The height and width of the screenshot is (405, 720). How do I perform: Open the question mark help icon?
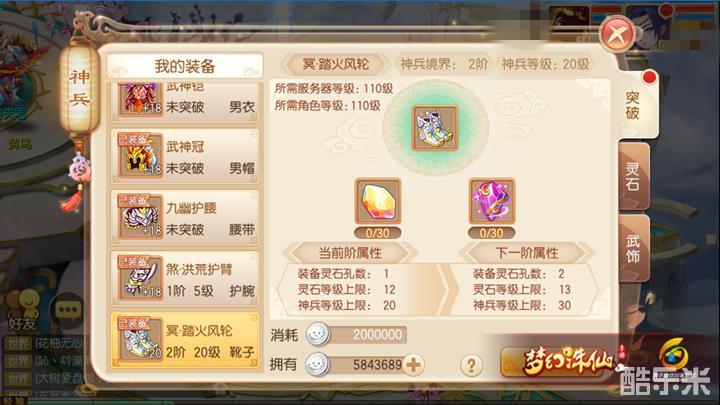pos(471,365)
